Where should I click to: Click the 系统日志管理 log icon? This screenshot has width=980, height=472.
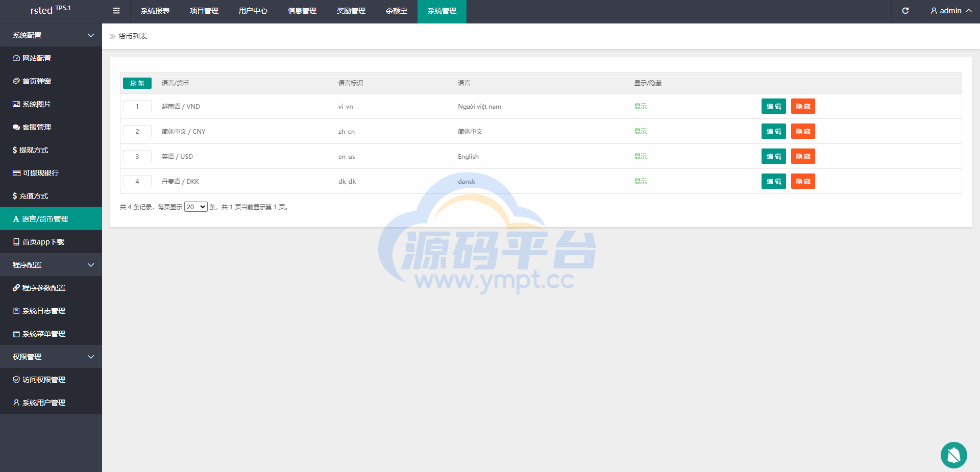point(16,311)
